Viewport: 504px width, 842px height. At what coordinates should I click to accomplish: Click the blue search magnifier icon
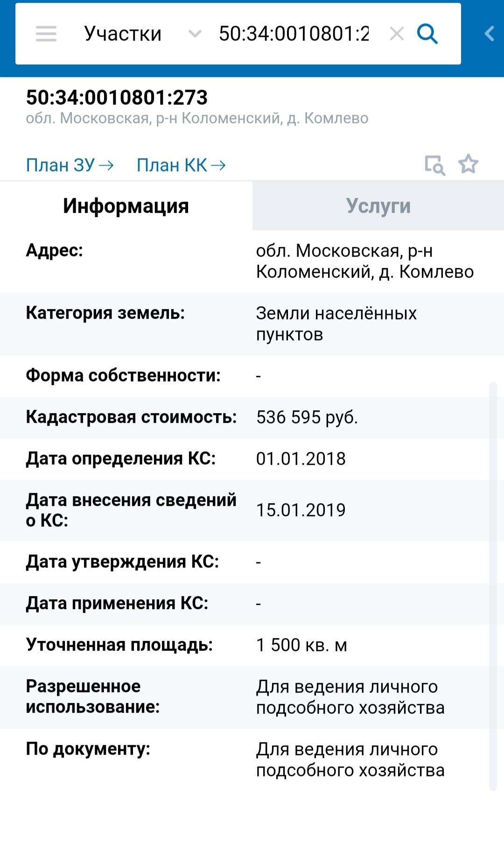point(427,34)
